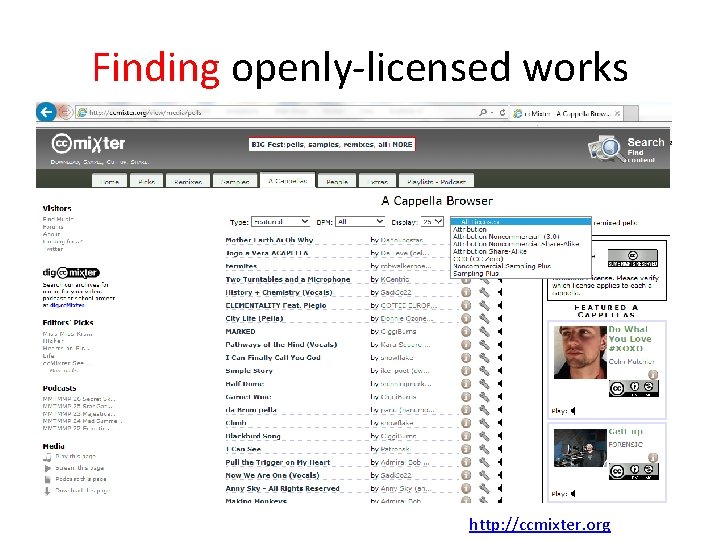Switch to the Home tab
The image size is (720, 540).
pyautogui.click(x=109, y=181)
